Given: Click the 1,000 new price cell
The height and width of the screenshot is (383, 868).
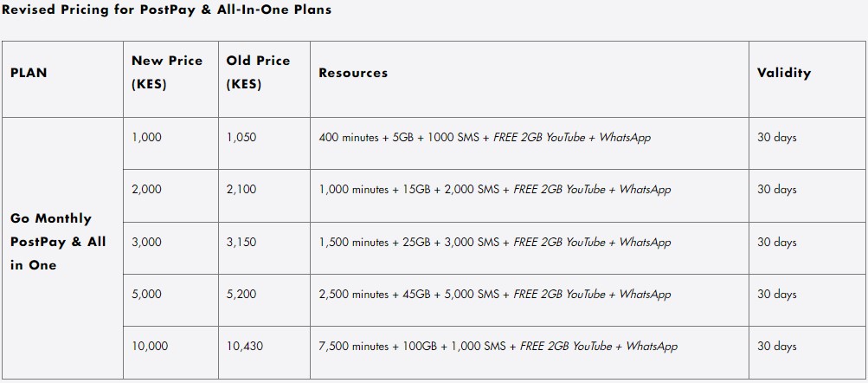Looking at the screenshot, I should (x=146, y=138).
